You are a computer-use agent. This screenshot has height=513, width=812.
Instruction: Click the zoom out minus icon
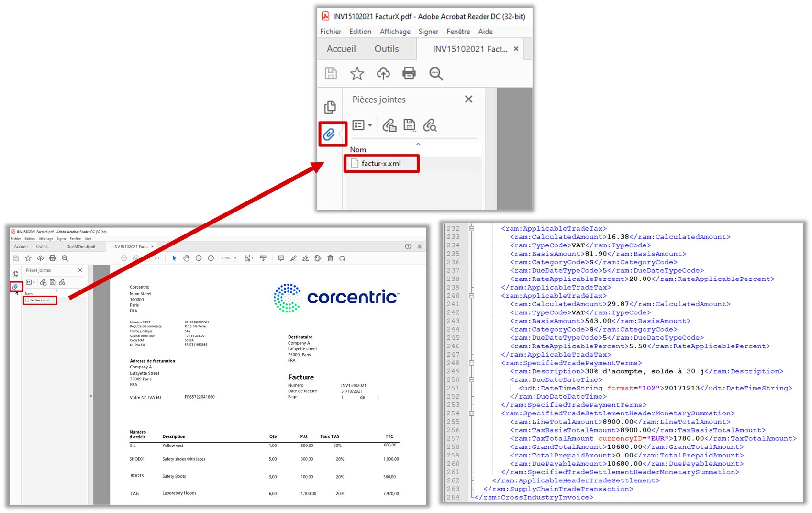point(199,258)
